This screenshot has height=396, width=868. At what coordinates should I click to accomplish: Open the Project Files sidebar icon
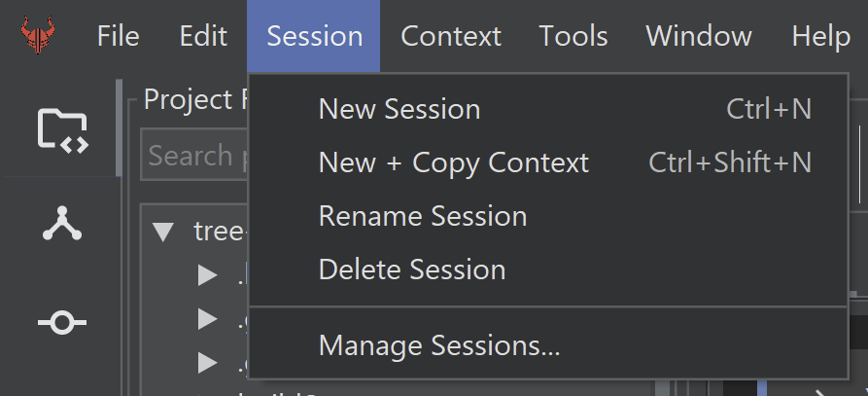click(x=62, y=128)
